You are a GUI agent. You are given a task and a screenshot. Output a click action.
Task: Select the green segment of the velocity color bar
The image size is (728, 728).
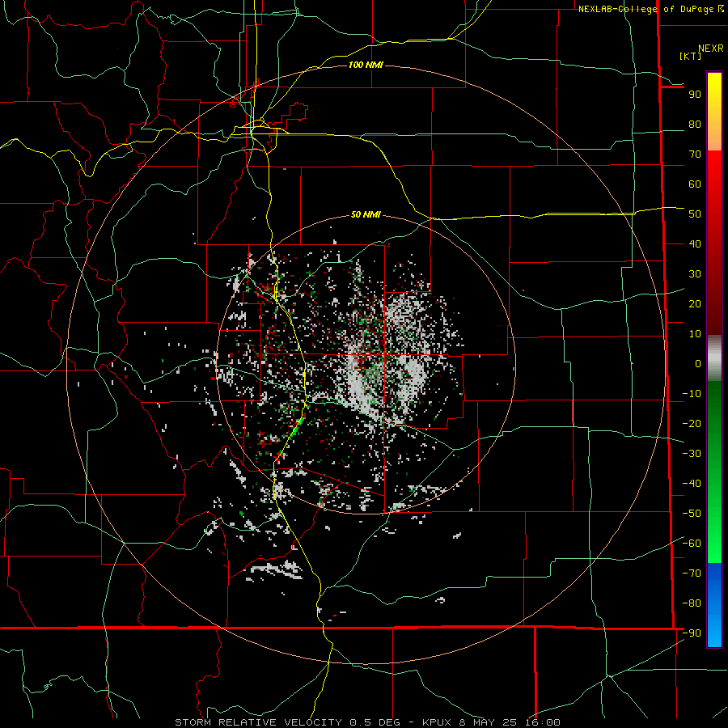714,472
